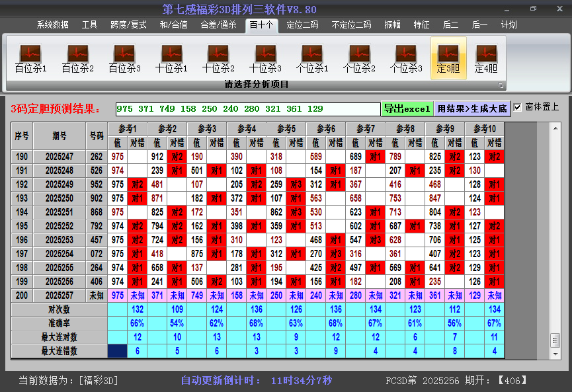Expand the ribbon group dialog launcher
The width and height of the screenshot is (572, 392).
501,85
